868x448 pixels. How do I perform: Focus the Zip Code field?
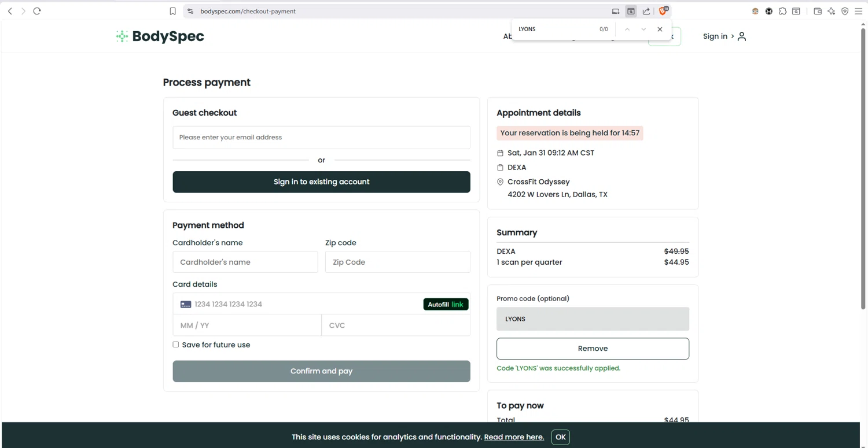pos(398,262)
